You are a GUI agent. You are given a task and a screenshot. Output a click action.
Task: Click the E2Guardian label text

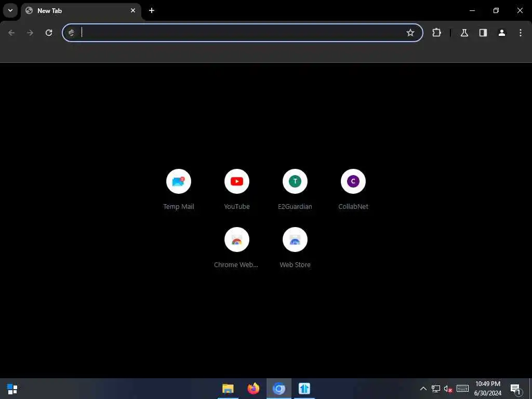(x=295, y=207)
